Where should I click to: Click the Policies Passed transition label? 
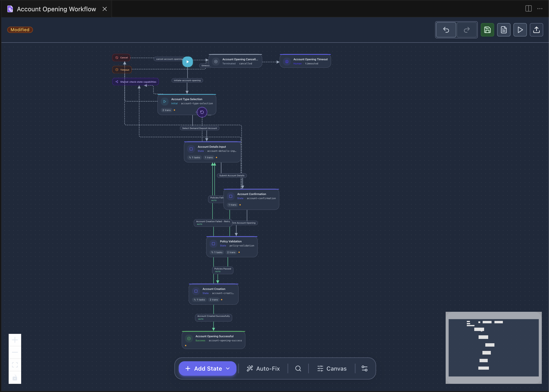(x=223, y=270)
